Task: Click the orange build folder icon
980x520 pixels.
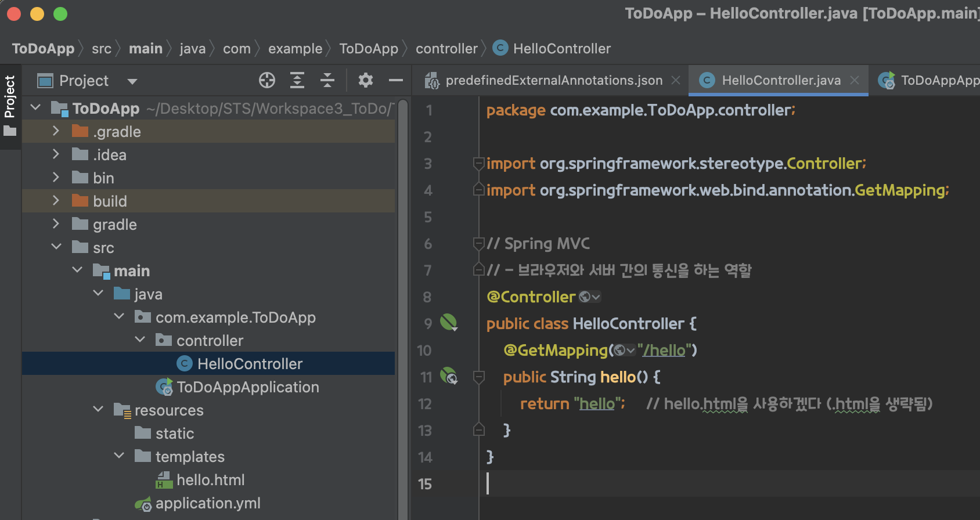Action: coord(80,200)
